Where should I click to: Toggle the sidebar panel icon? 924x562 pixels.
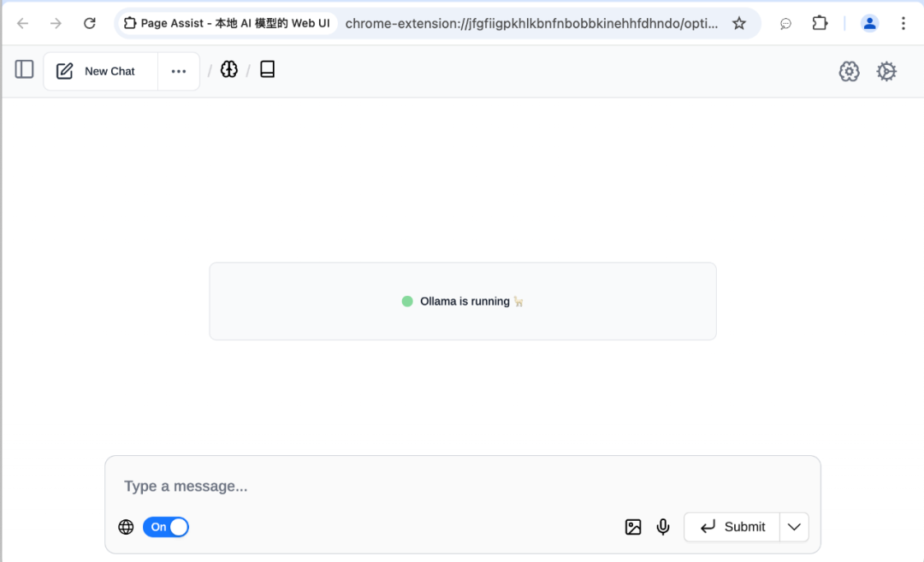point(24,69)
